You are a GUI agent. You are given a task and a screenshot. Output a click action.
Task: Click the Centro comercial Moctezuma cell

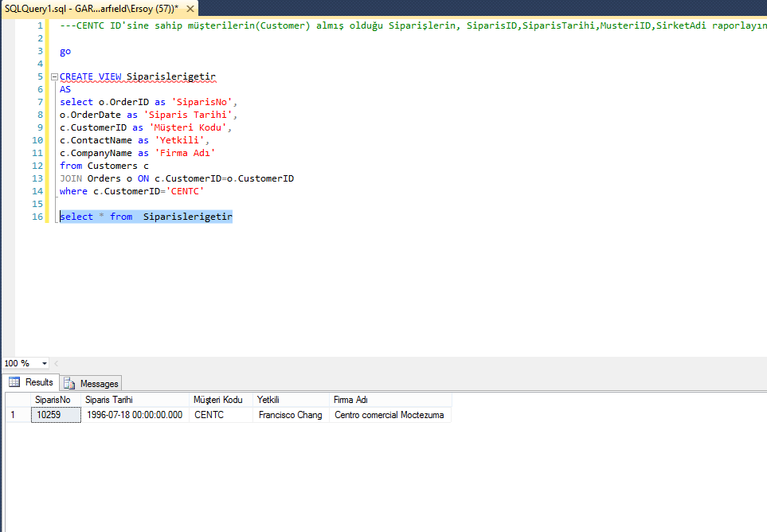coord(390,415)
